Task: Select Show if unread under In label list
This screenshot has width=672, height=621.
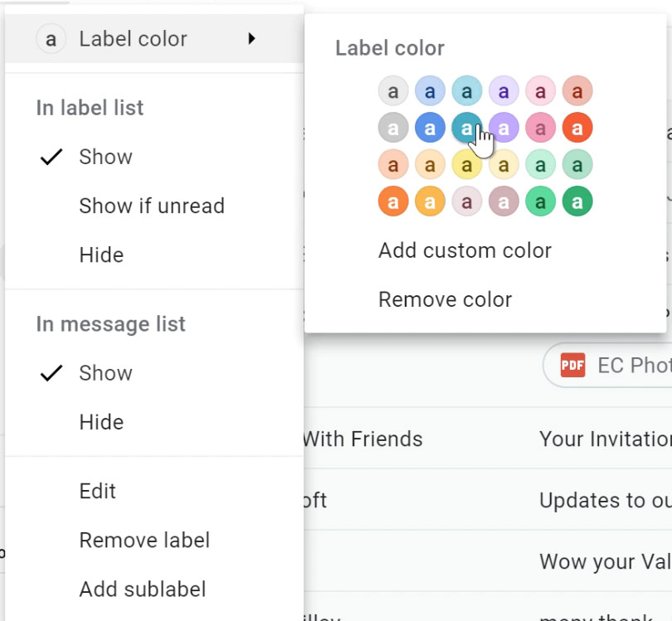Action: pyautogui.click(x=152, y=206)
